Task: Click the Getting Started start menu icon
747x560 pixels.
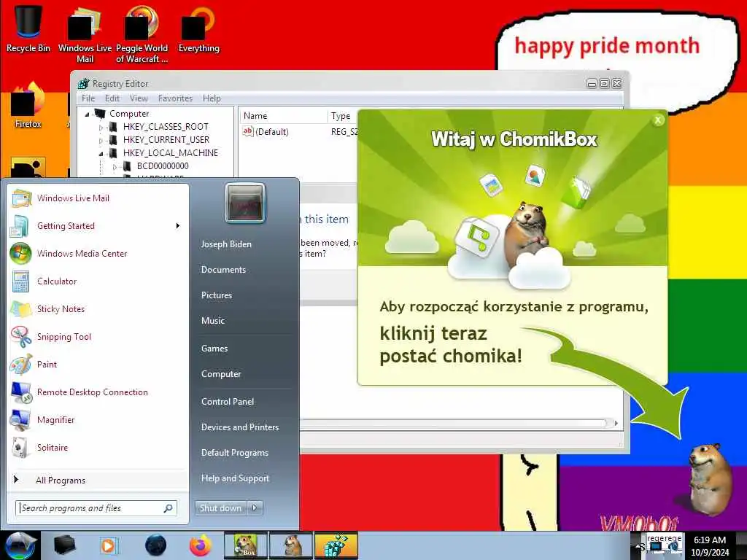Action: click(x=21, y=226)
